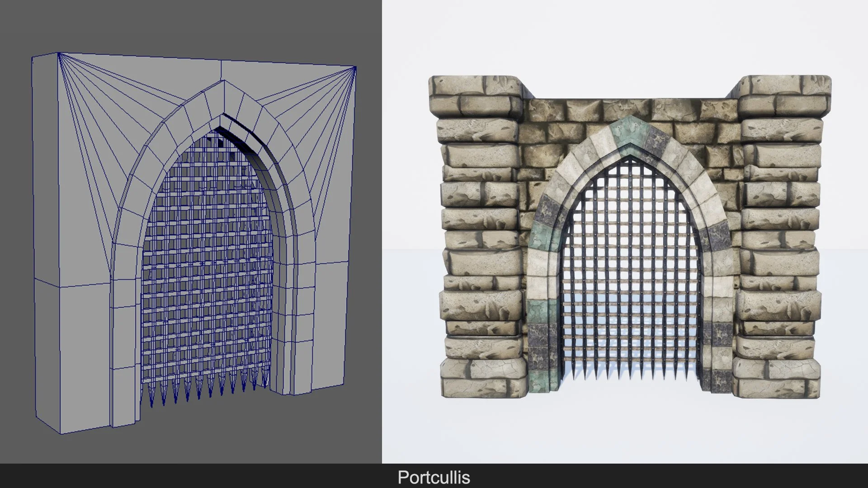Click the top-left converging vertex on wireframe
The height and width of the screenshot is (488, 868).
tap(59, 54)
